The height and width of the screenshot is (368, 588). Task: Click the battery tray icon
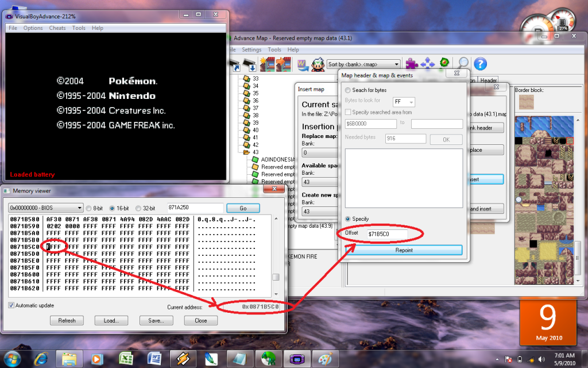(x=520, y=360)
